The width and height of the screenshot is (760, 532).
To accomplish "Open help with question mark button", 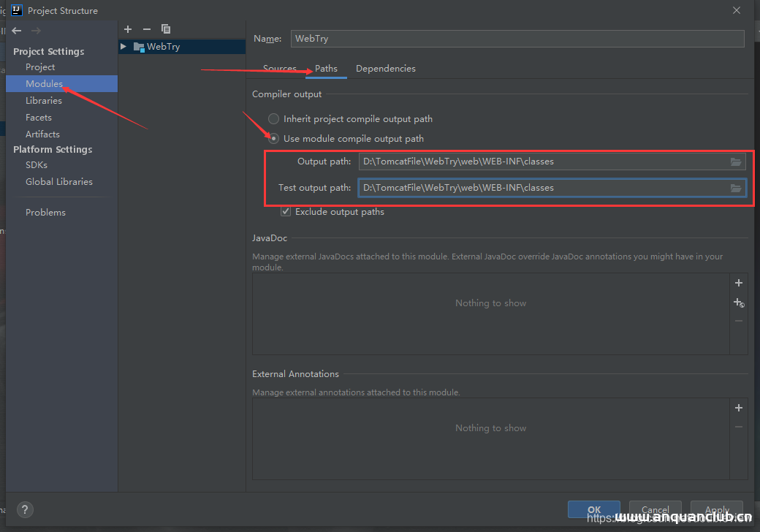I will click(24, 510).
